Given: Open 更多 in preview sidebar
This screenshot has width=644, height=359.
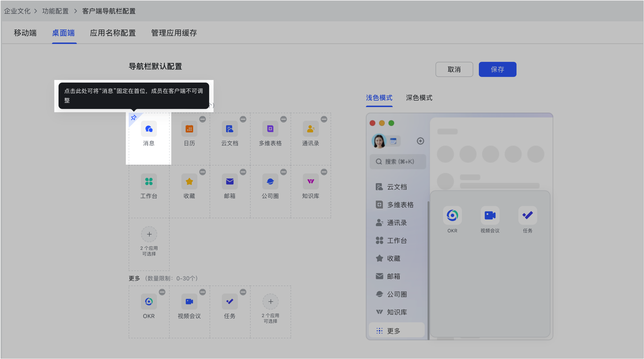Looking at the screenshot, I should point(397,331).
